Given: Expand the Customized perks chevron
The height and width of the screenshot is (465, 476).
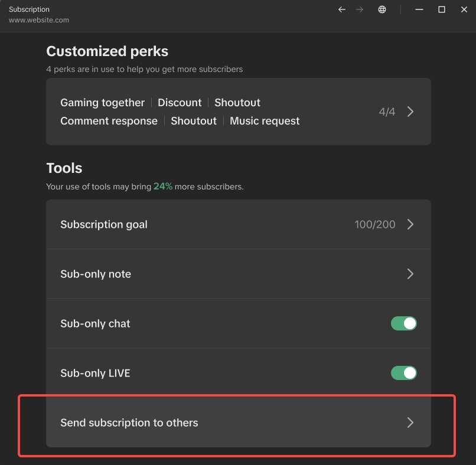Looking at the screenshot, I should (410, 112).
